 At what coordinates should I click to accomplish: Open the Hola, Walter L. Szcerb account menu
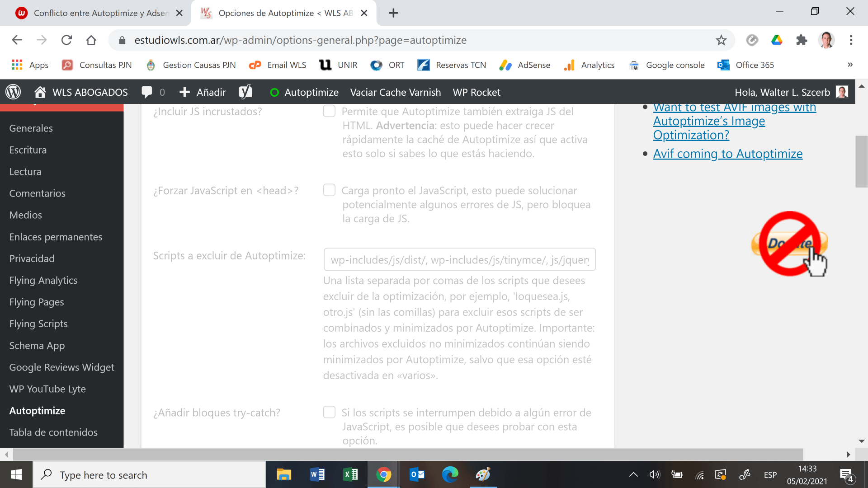click(x=791, y=92)
